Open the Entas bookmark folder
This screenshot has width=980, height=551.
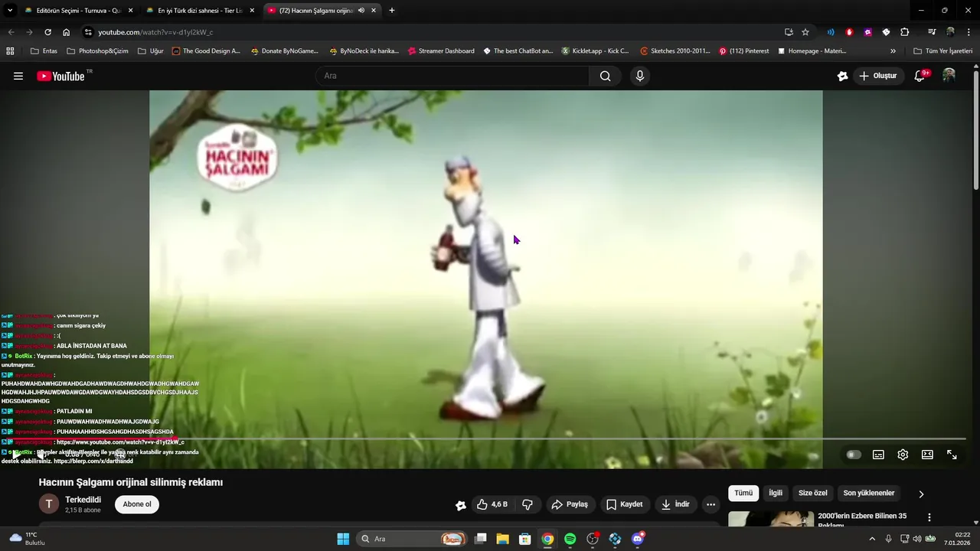point(44,51)
